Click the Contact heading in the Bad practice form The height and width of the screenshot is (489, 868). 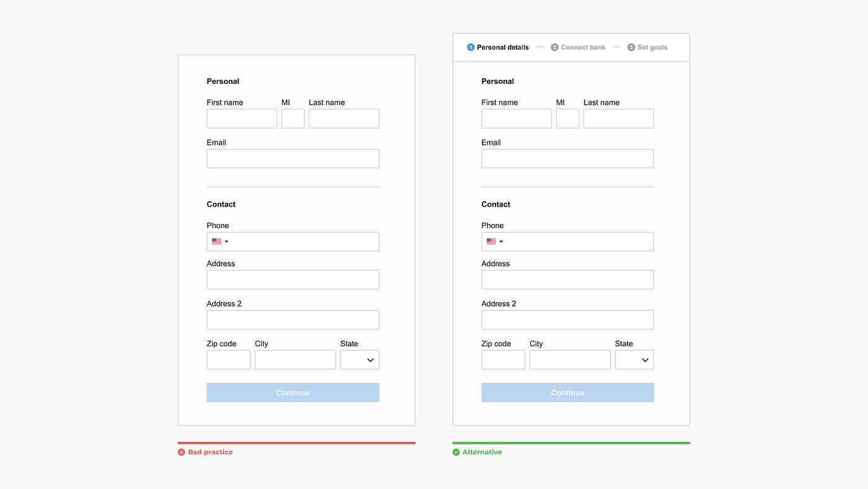tap(221, 204)
